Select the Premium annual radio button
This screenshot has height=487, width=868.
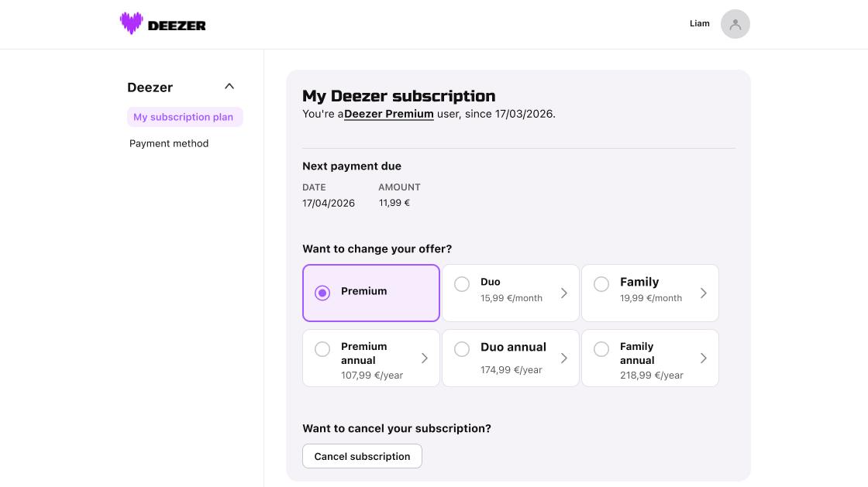322,349
